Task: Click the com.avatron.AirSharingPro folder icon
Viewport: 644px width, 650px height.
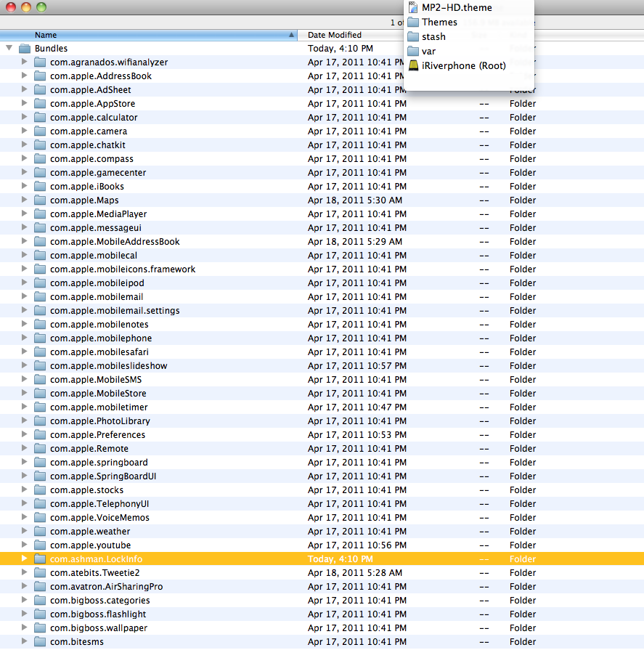Action: 40,586
